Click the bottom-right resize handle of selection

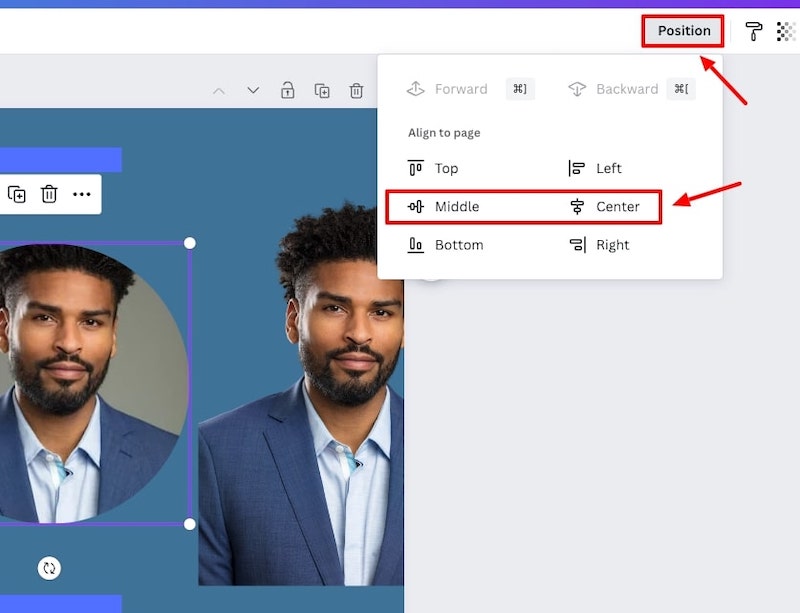[190, 524]
